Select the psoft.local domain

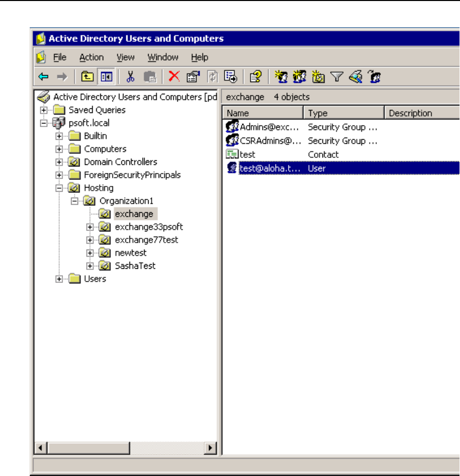click(x=89, y=123)
